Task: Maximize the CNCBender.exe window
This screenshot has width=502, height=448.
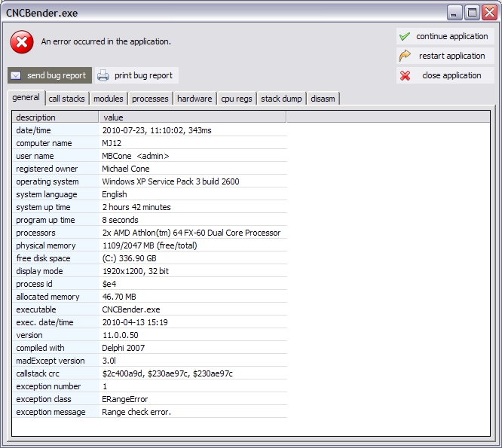Action: pos(472,12)
